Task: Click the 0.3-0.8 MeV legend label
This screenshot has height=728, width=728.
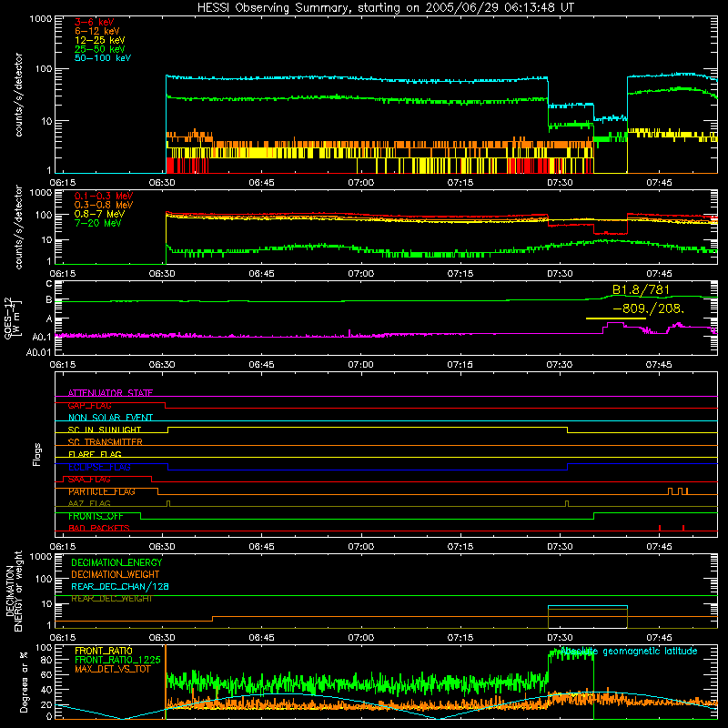Action: click(104, 205)
